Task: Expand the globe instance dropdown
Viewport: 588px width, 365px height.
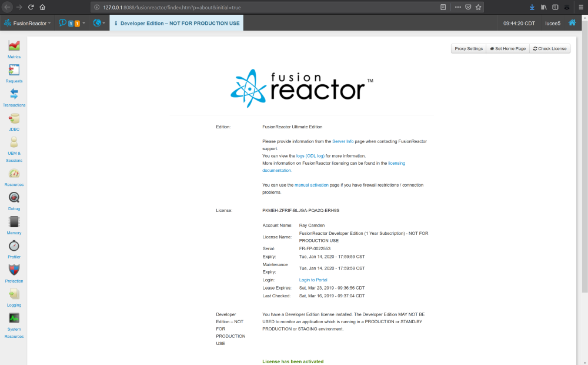Action: [x=99, y=23]
